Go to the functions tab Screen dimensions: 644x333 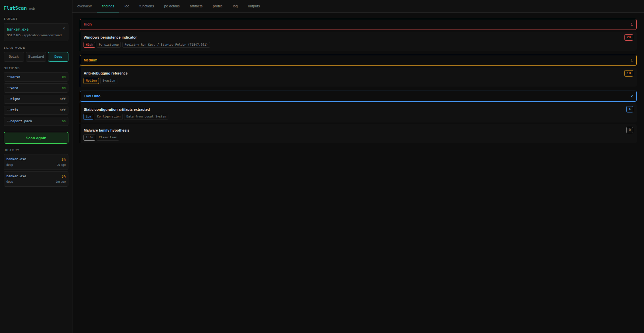pos(147,6)
